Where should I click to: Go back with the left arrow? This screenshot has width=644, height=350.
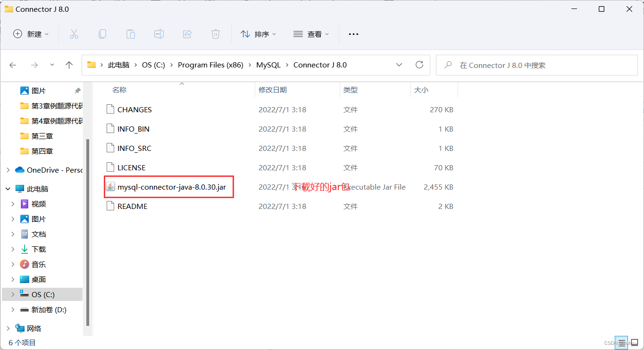[x=13, y=65]
